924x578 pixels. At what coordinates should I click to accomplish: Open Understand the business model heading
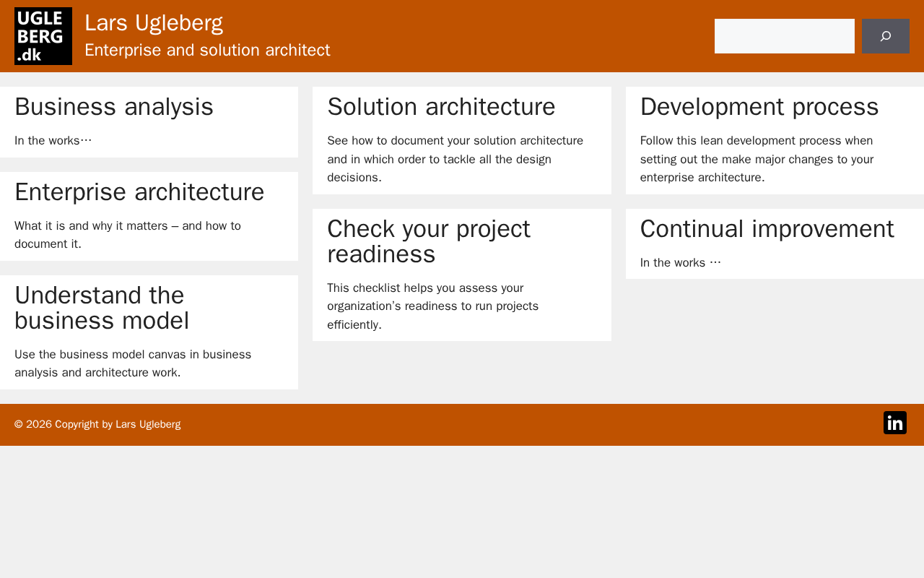(102, 308)
